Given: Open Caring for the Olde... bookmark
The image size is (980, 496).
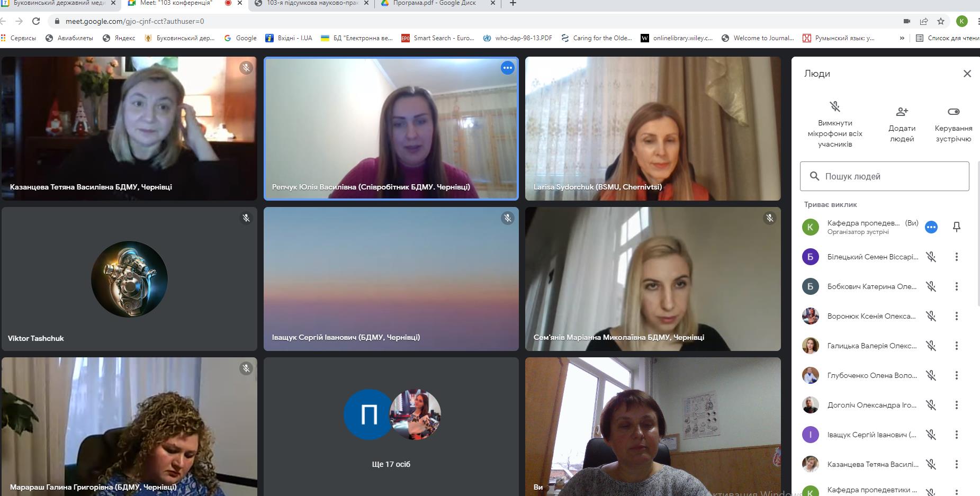Looking at the screenshot, I should [x=597, y=38].
